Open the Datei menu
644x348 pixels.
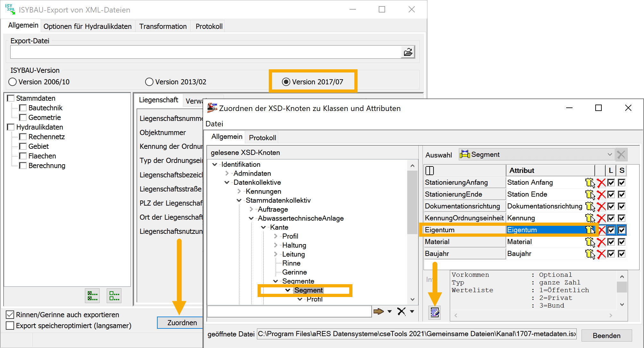[x=214, y=123]
